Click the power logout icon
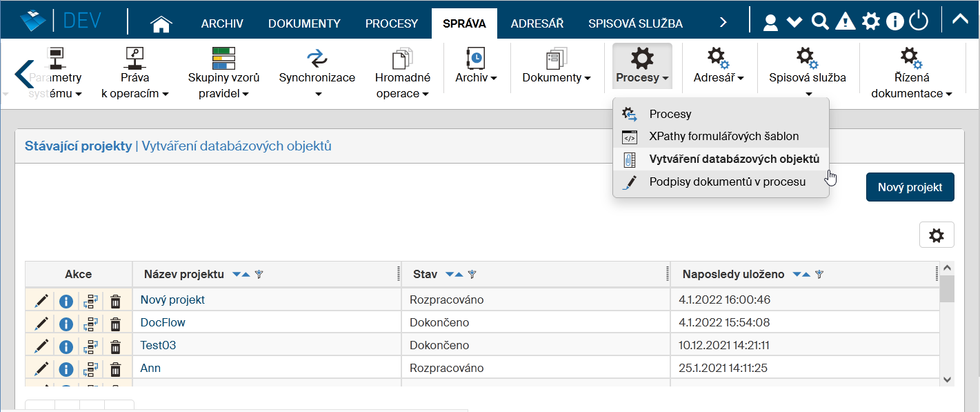 (919, 22)
